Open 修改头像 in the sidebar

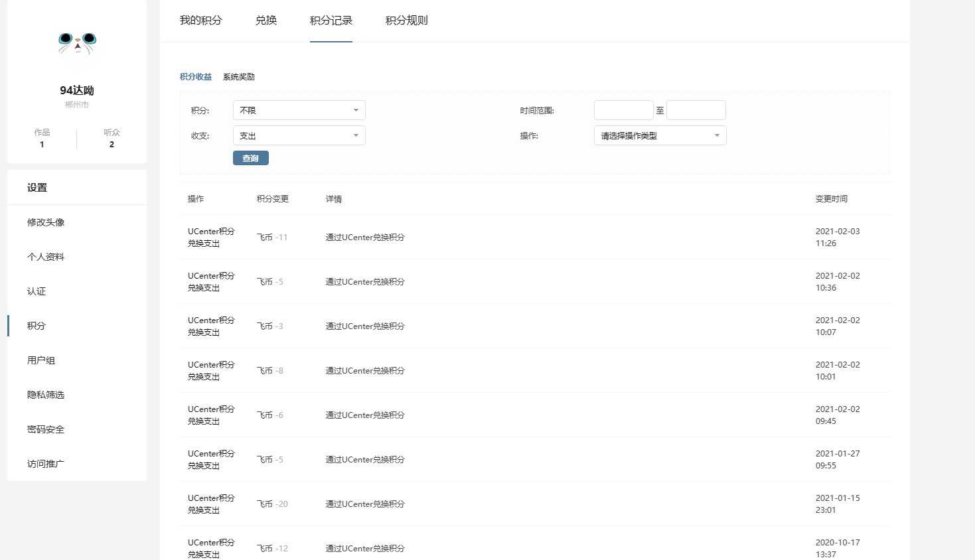tap(44, 222)
